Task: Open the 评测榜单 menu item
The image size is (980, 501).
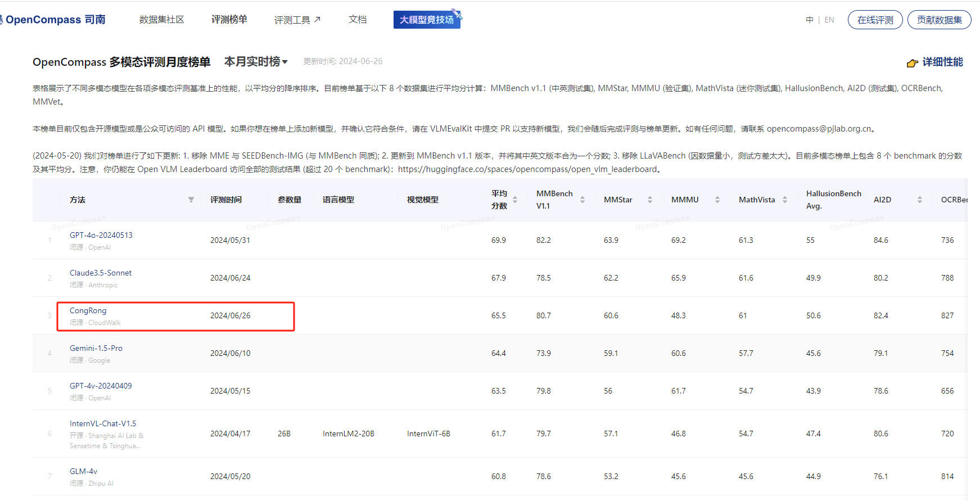Action: point(229,20)
